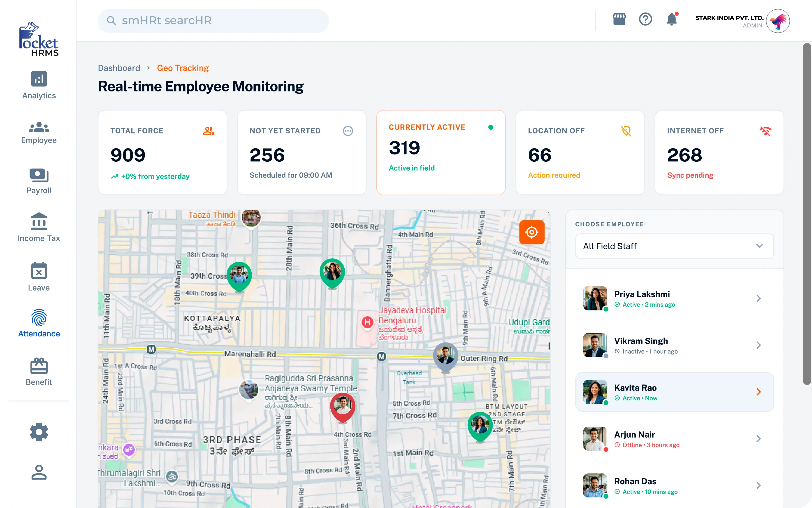Click the orange recenter map button
Viewport: 812px width, 508px height.
(532, 232)
